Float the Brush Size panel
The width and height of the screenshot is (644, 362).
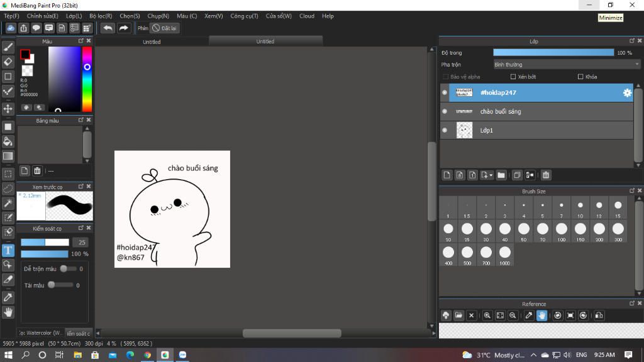click(x=632, y=190)
